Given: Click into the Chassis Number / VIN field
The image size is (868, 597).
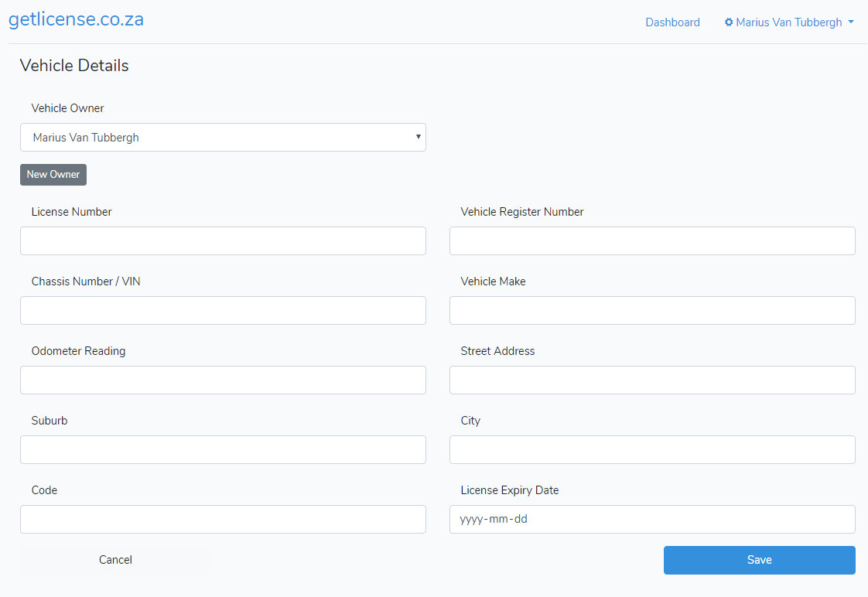Looking at the screenshot, I should click(x=223, y=310).
